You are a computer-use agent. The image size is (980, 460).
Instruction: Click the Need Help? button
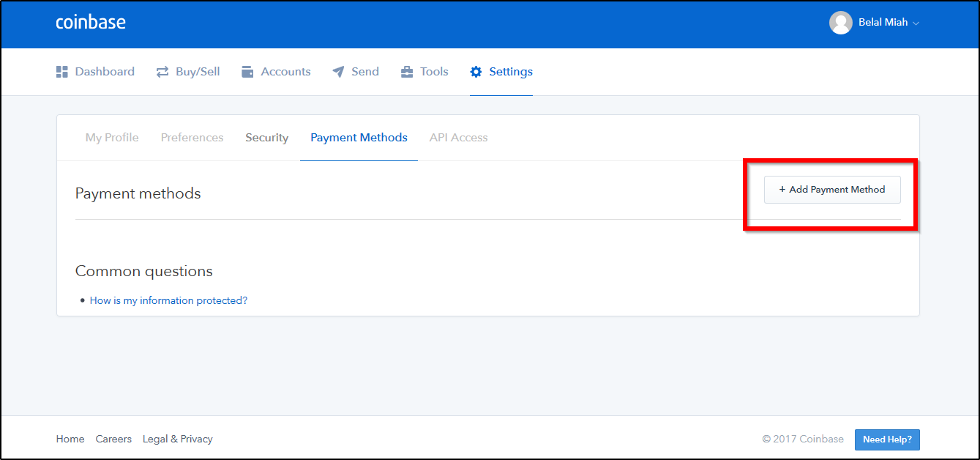tap(887, 439)
